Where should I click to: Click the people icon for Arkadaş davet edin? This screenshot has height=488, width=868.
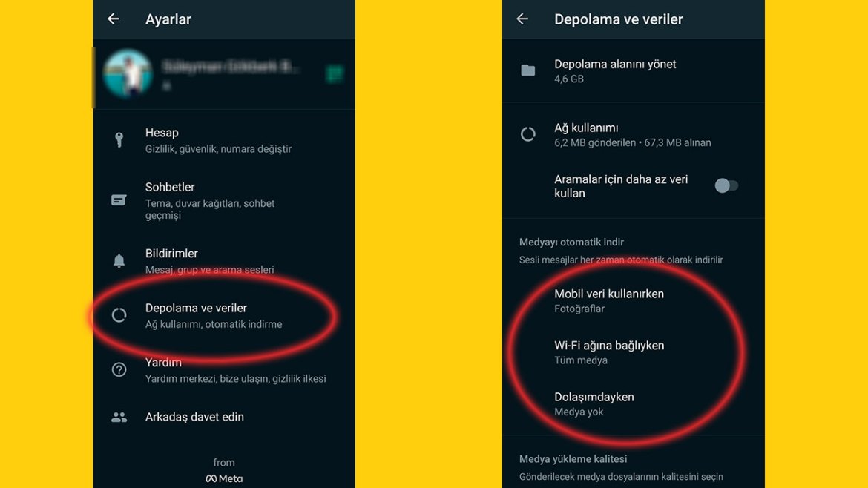click(x=119, y=418)
